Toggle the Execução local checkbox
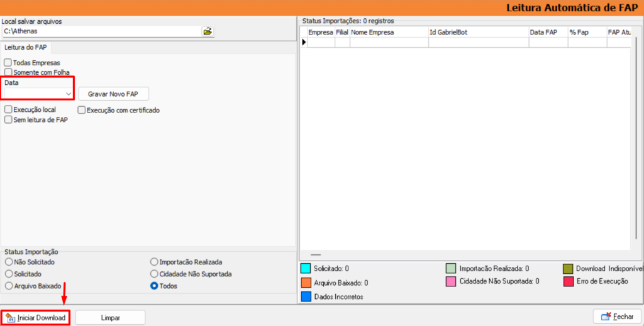The height and width of the screenshot is (326, 644). [x=8, y=110]
